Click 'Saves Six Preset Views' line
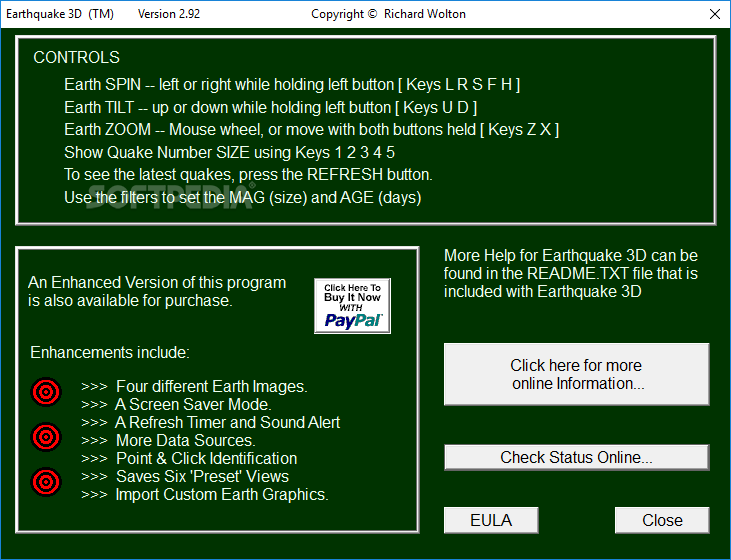Image resolution: width=731 pixels, height=560 pixels. point(185,477)
